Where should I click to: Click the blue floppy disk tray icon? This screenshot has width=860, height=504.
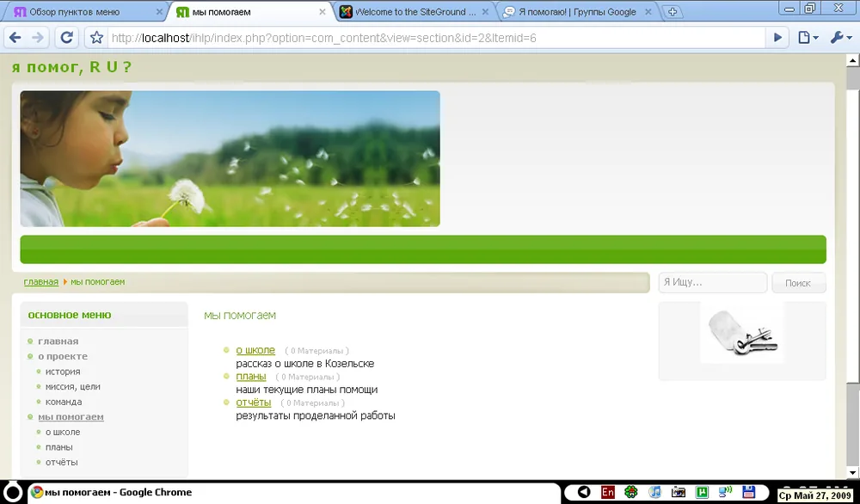[x=749, y=492]
